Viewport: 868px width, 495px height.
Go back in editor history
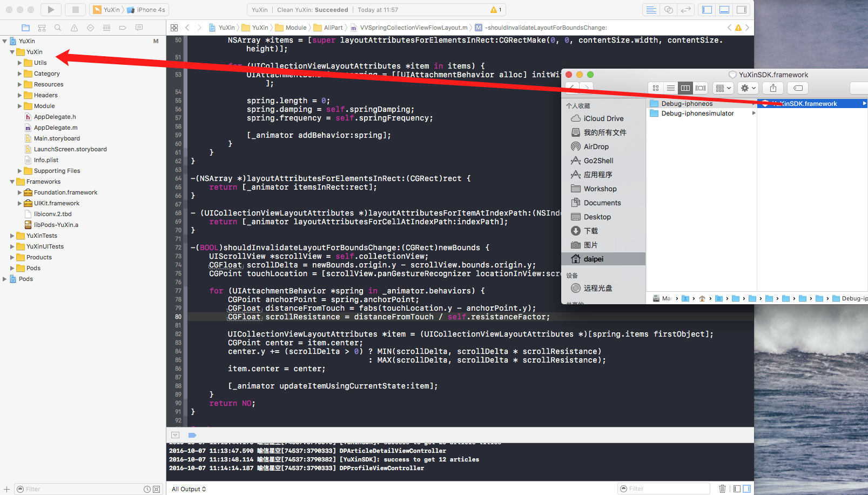(x=187, y=28)
